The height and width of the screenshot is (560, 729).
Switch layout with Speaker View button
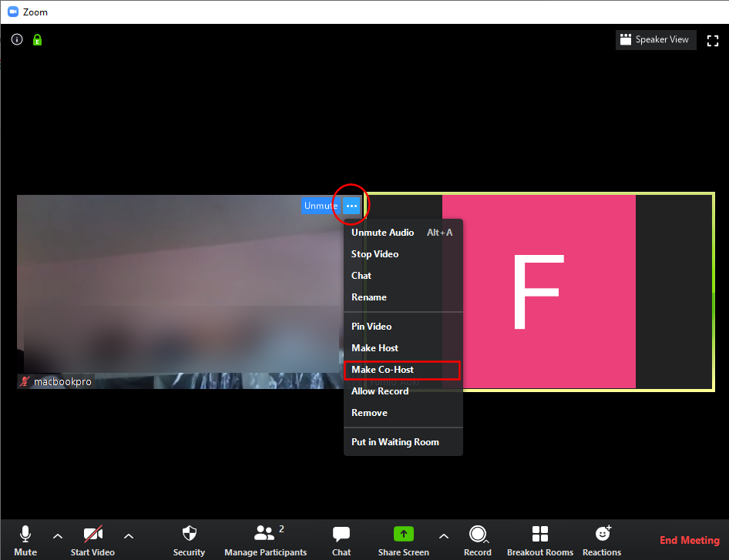point(656,40)
